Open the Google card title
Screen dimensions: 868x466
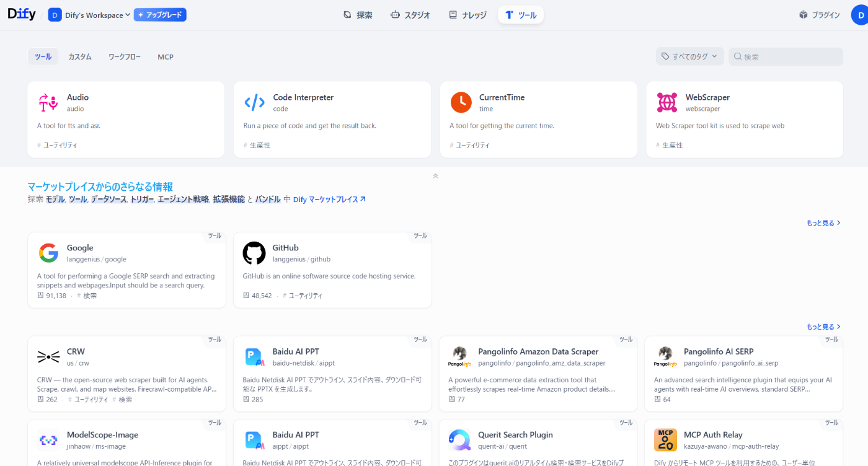coord(80,248)
